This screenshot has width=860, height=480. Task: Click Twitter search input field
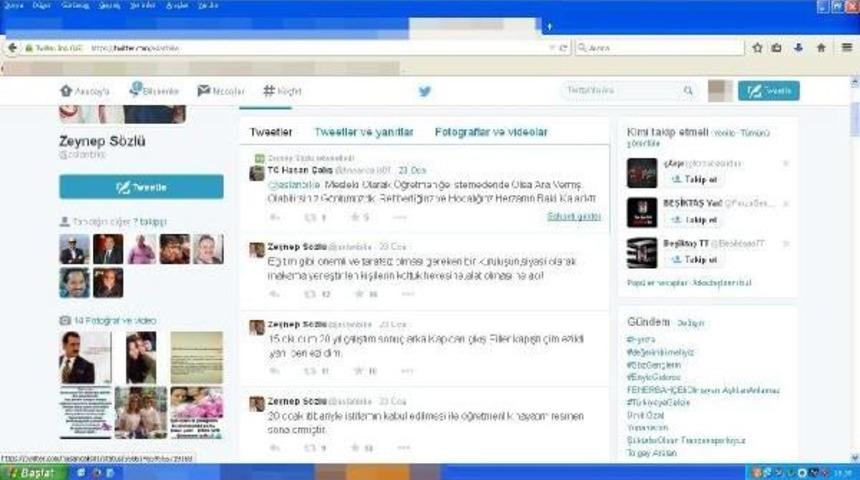[622, 91]
